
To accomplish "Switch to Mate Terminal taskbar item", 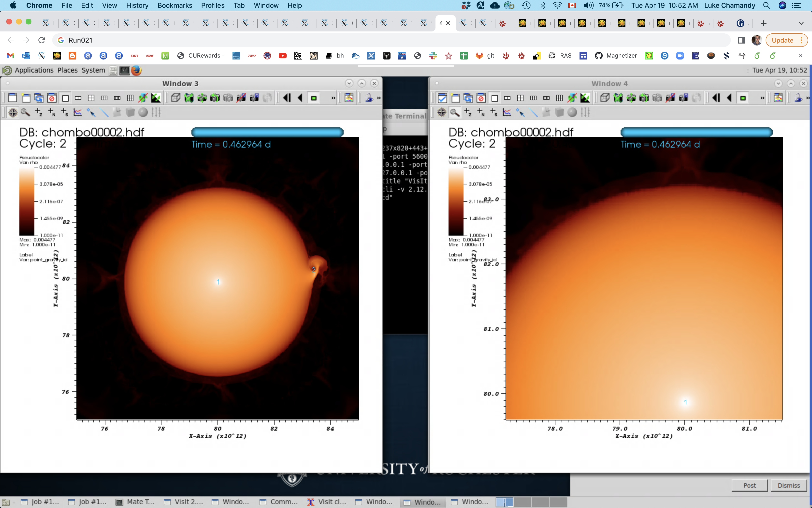I will click(135, 502).
